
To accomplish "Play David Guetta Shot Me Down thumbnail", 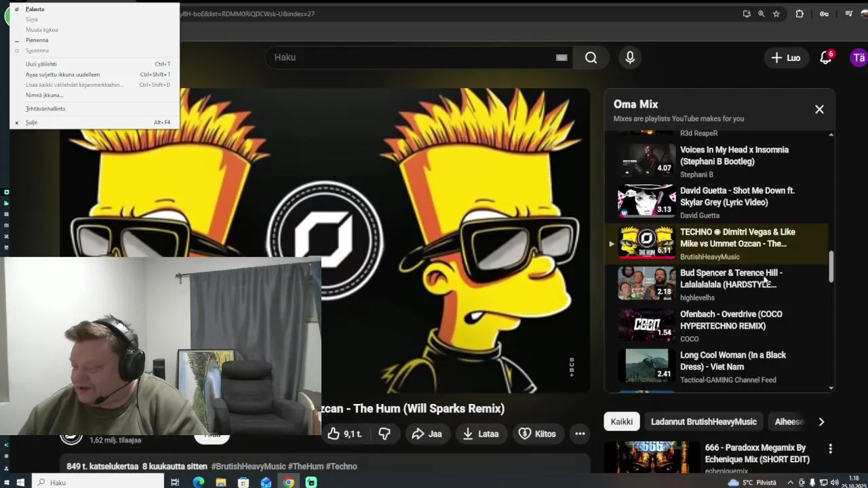I will coord(646,201).
